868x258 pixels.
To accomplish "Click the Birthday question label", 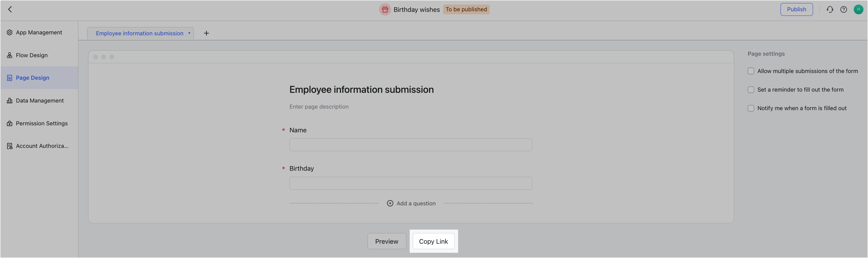I will click(x=302, y=168).
